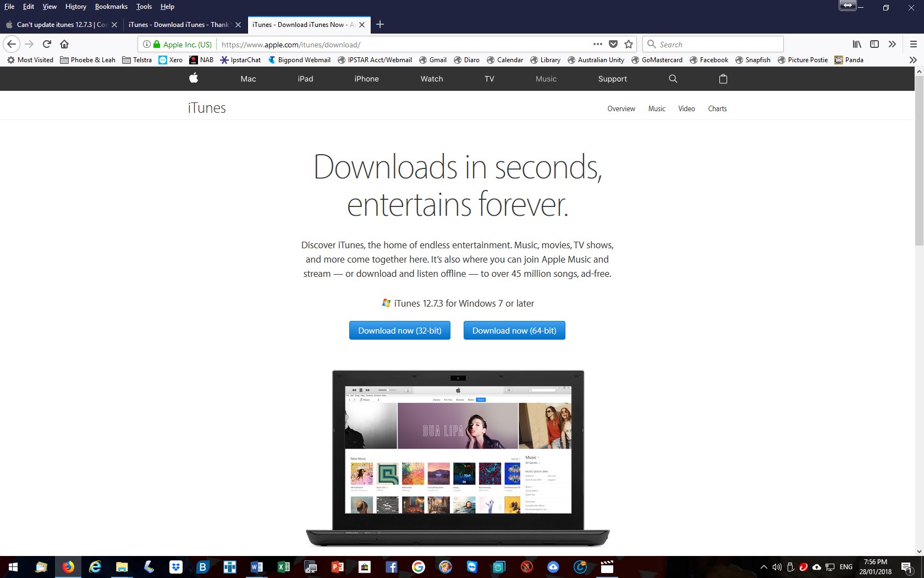Save page to Pocket
The image size is (924, 578).
pyautogui.click(x=613, y=44)
